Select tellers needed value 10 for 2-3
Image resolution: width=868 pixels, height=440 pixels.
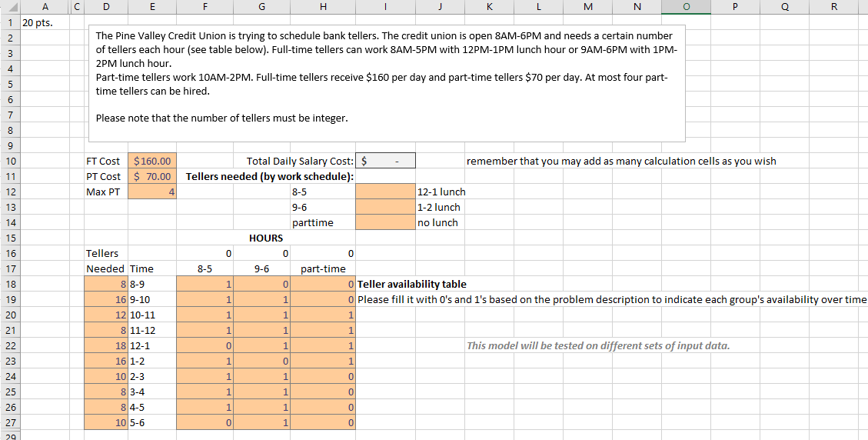pyautogui.click(x=106, y=378)
